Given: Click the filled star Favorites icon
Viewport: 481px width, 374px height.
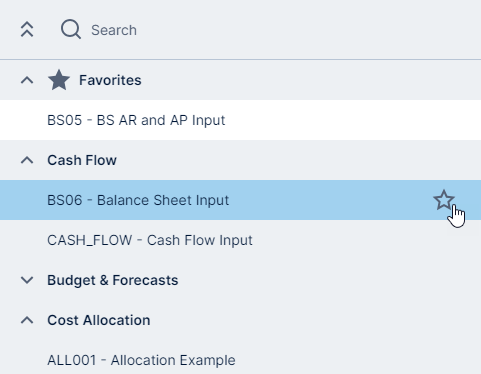Looking at the screenshot, I should (59, 80).
